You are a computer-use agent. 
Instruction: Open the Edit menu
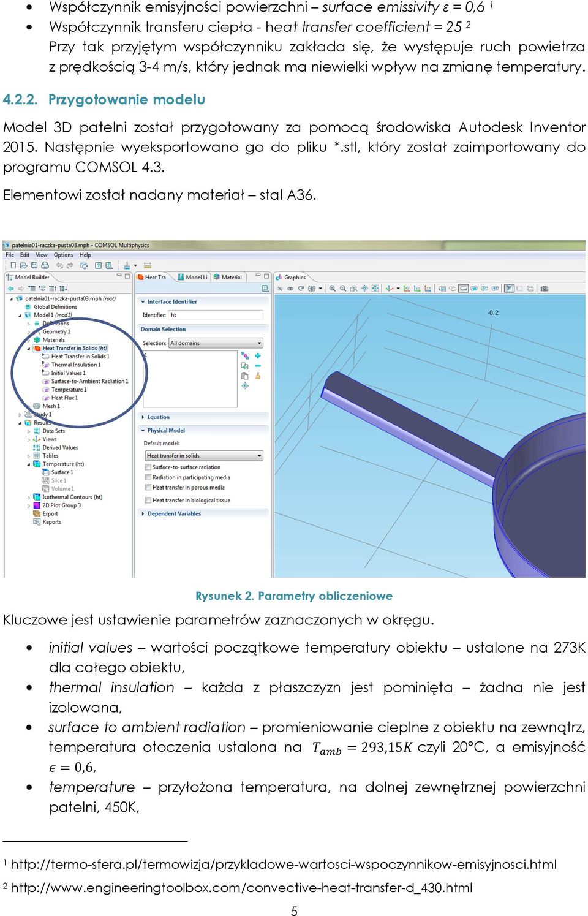(24, 255)
